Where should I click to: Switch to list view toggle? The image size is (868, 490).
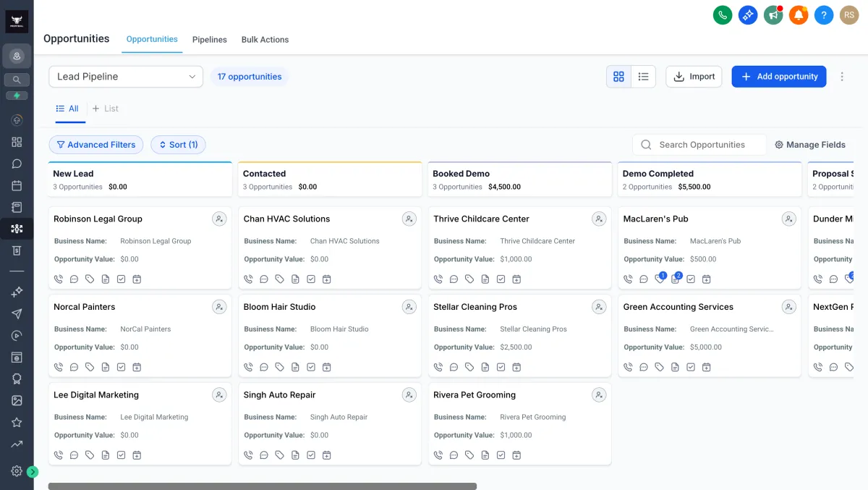[643, 77]
